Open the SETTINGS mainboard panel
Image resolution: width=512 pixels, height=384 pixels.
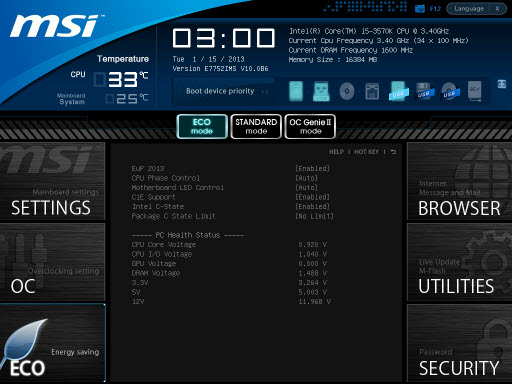pyautogui.click(x=52, y=181)
